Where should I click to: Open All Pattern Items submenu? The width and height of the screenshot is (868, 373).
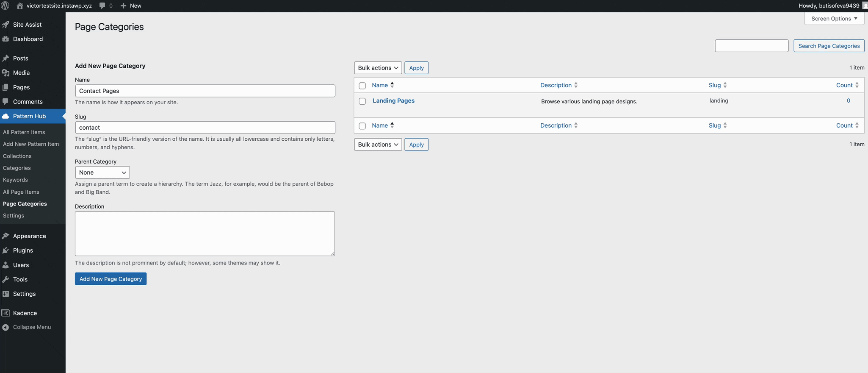coord(24,132)
